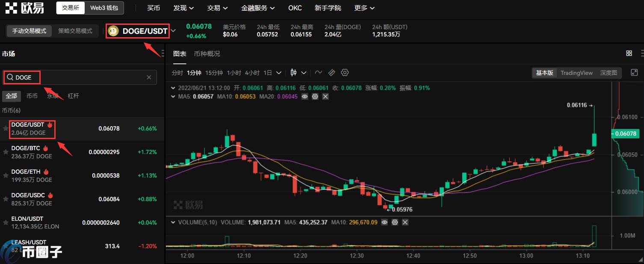
Task: Open the chart layout grid icon
Action: 629,53
